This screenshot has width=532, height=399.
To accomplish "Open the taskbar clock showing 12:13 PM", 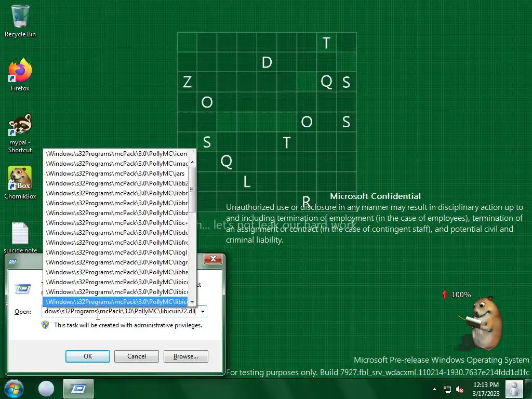I will (x=486, y=389).
